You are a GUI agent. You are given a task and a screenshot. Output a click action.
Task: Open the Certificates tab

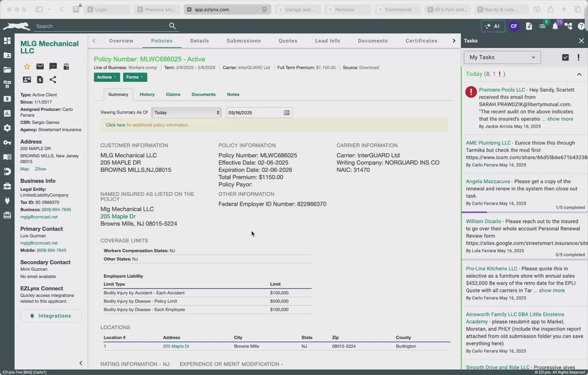(x=421, y=41)
